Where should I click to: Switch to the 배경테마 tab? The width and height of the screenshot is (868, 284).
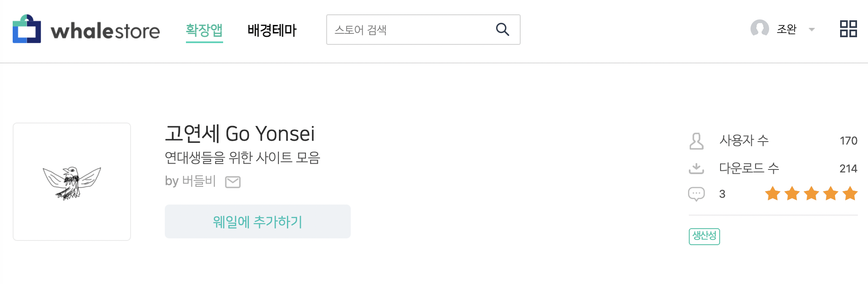point(272,30)
